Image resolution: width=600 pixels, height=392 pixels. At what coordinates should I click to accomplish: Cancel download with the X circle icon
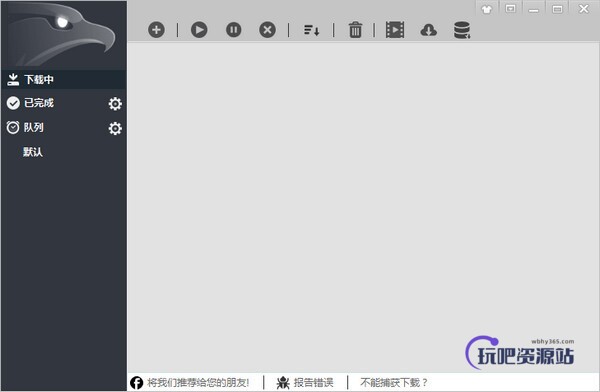click(x=267, y=29)
